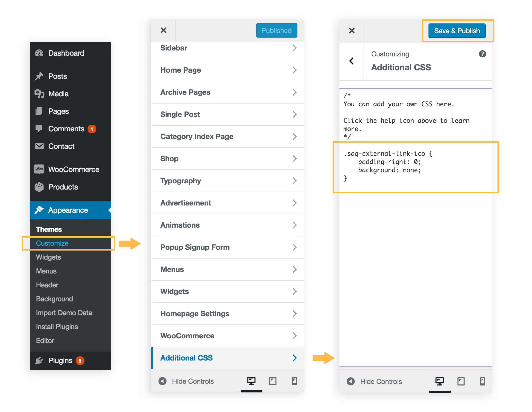Screen dimensions: 532x412
Task: Click the WordPress Dashboard icon
Action: (40, 53)
